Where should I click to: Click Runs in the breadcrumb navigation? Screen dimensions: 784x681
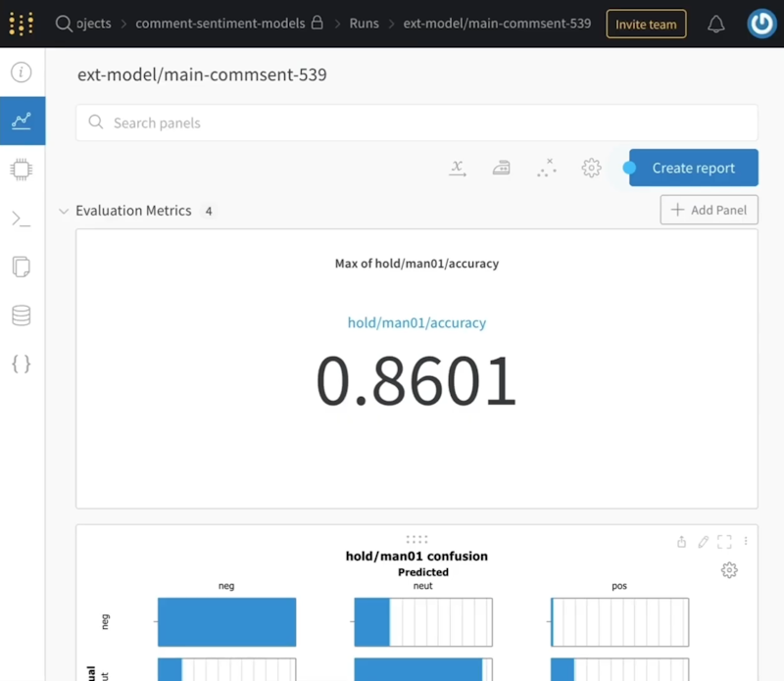[364, 23]
